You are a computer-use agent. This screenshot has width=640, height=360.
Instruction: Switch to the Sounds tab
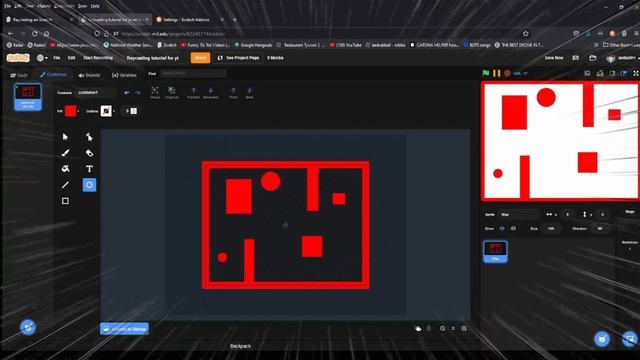[89, 75]
